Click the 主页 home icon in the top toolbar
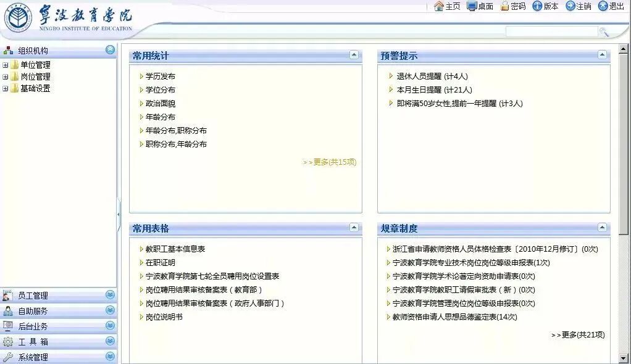 (x=438, y=7)
